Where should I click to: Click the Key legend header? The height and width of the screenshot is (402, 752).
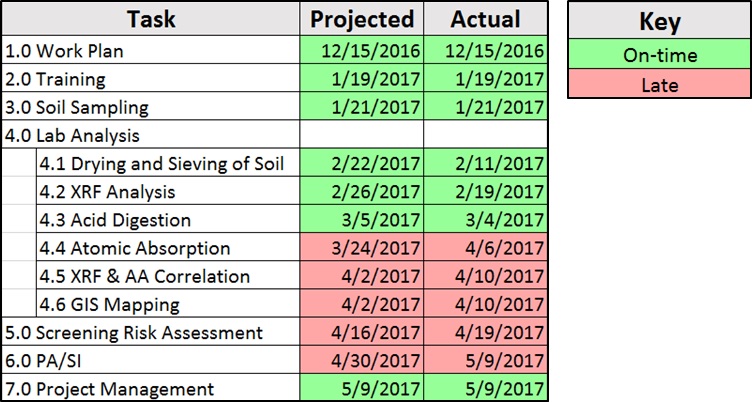tap(658, 22)
